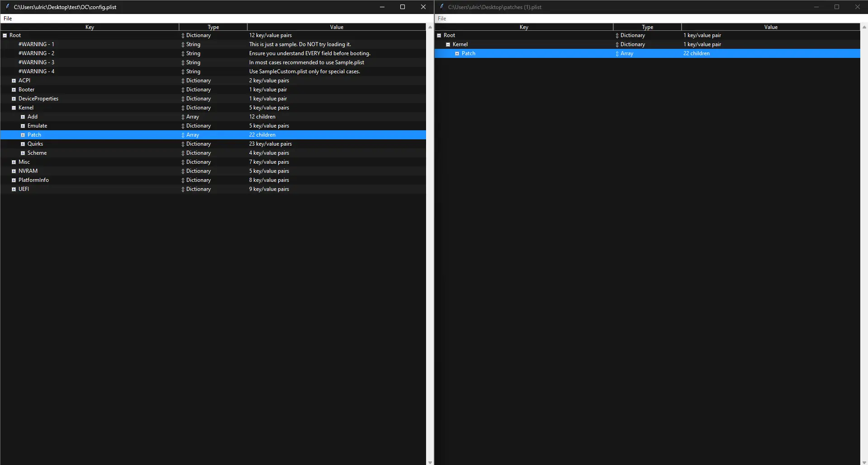The width and height of the screenshot is (868, 465).
Task: Minimize the patches (1).plist window
Action: pyautogui.click(x=816, y=7)
